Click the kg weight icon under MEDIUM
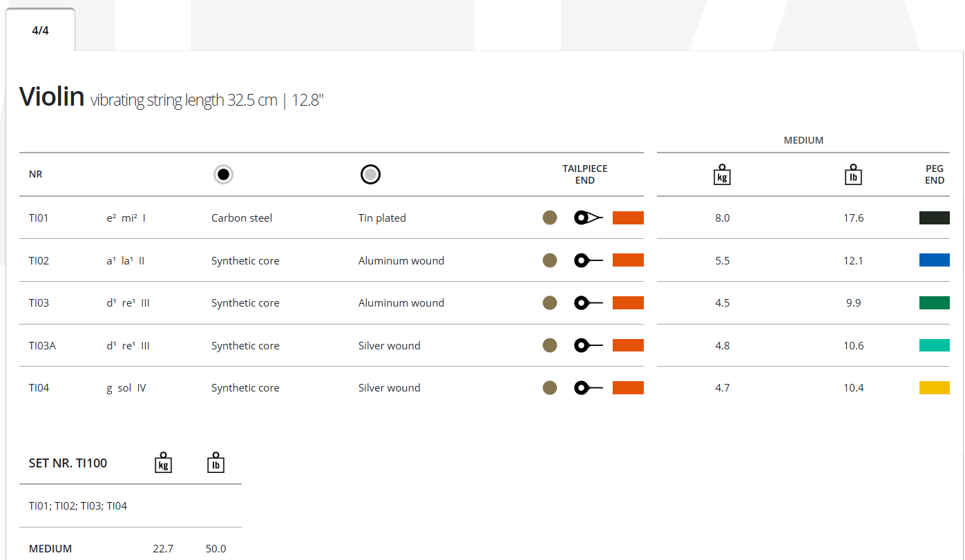The height and width of the screenshot is (560, 965). 722,175
